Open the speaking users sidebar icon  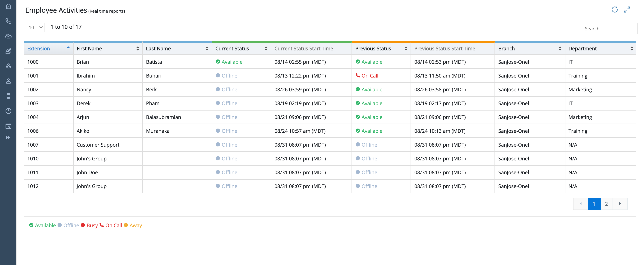8,51
